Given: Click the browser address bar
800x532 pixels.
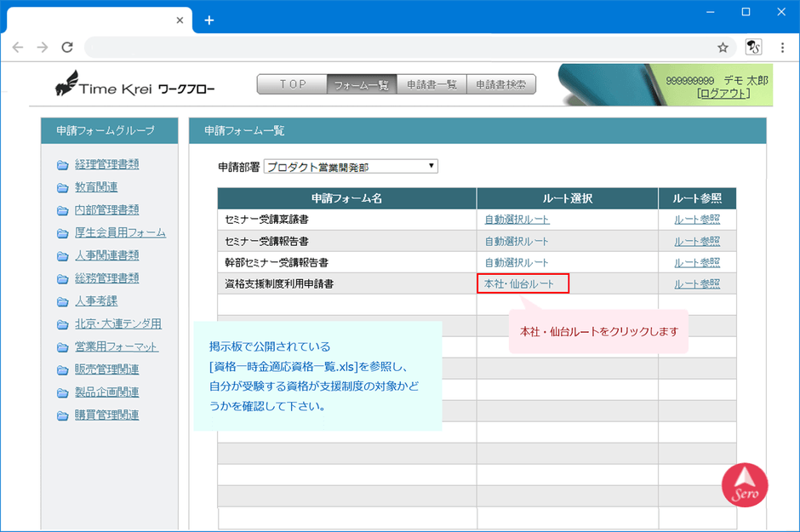Looking at the screenshot, I should [400, 48].
